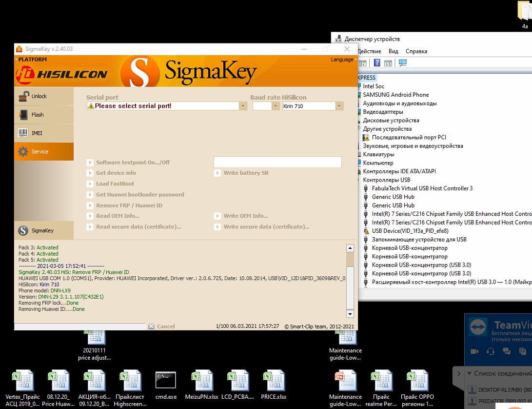Image resolution: width=532 pixels, height=409 pixels.
Task: Select Прайс realme desktop file
Action: click(381, 389)
